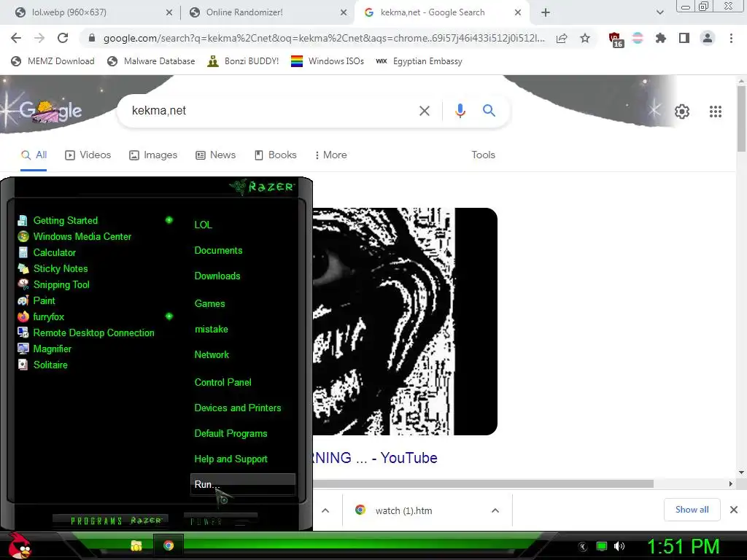Open Chrome three-dot menu

(x=731, y=38)
